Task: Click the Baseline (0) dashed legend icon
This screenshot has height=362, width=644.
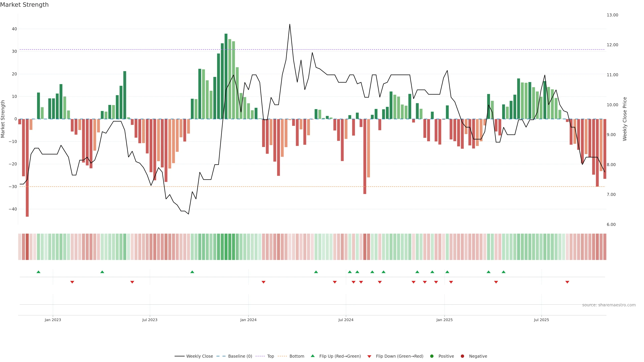Action: [221, 356]
